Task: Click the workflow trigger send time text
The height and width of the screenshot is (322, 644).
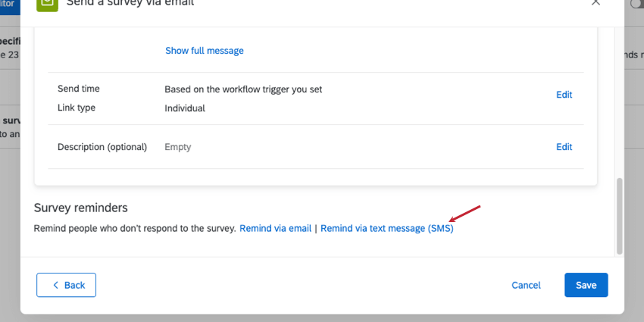Action: pos(243,89)
